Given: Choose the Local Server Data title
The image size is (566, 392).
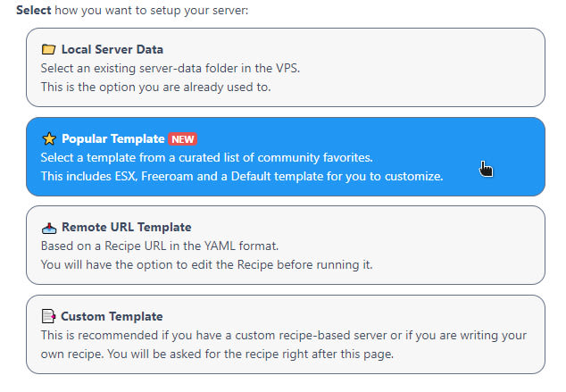Looking at the screenshot, I should (x=112, y=49).
